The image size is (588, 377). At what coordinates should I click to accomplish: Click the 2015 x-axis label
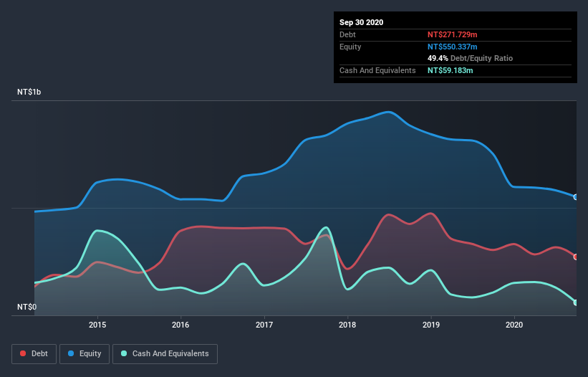click(x=97, y=325)
